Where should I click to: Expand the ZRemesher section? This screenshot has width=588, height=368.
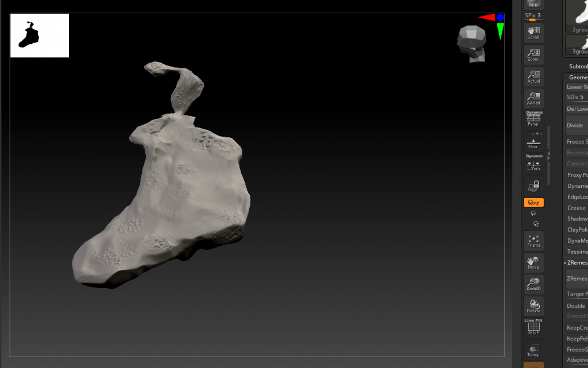[577, 262]
